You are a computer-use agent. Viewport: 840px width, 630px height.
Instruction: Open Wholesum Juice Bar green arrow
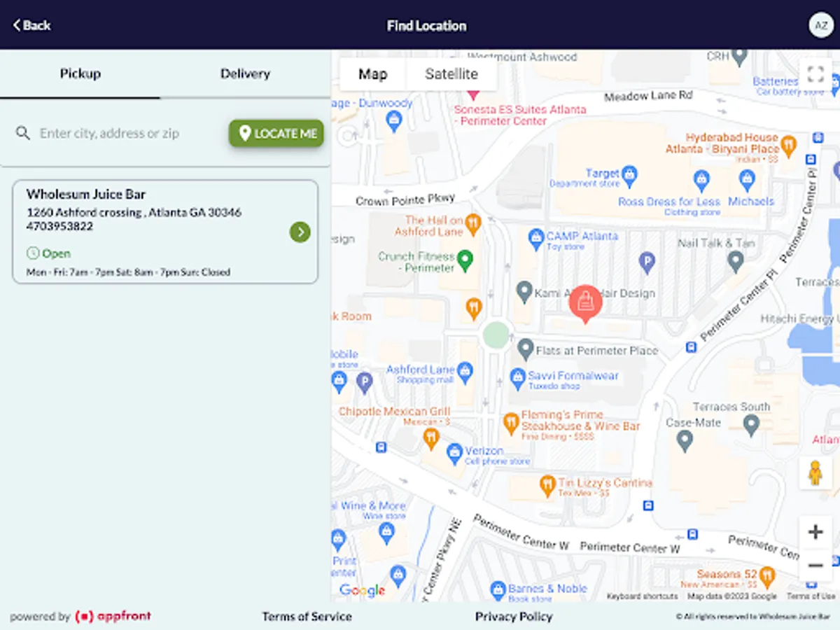coord(300,232)
